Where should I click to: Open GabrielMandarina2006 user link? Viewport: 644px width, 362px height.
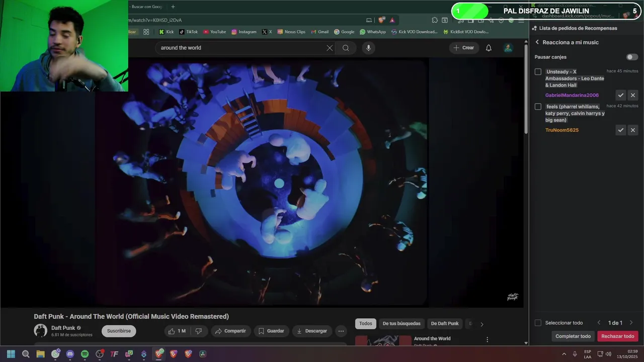coord(572,95)
